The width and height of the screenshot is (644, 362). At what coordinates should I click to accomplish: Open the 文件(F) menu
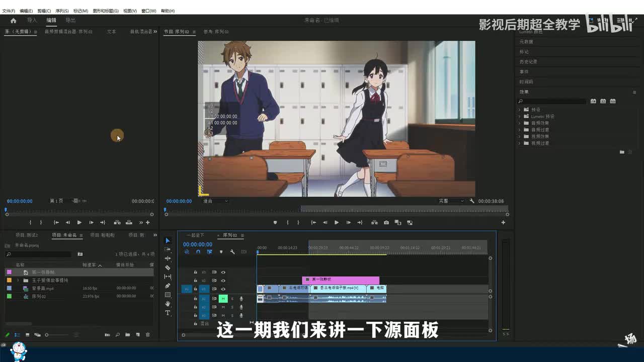pyautogui.click(x=9, y=11)
